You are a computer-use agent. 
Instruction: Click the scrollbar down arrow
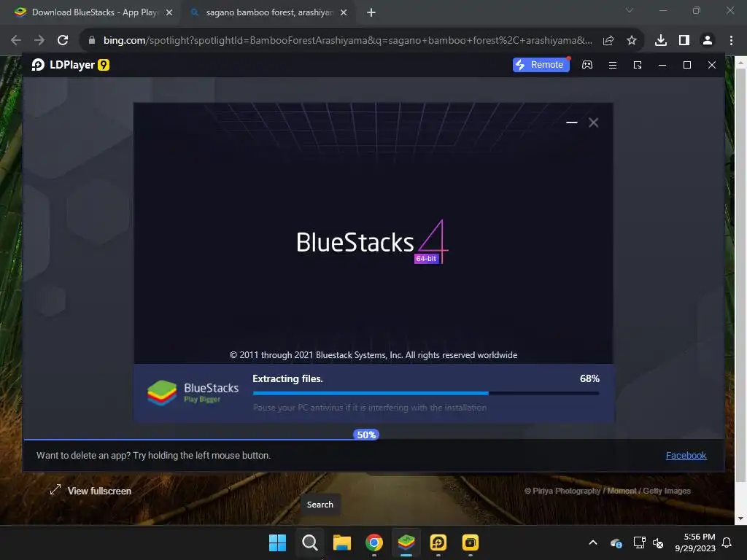pyautogui.click(x=741, y=518)
